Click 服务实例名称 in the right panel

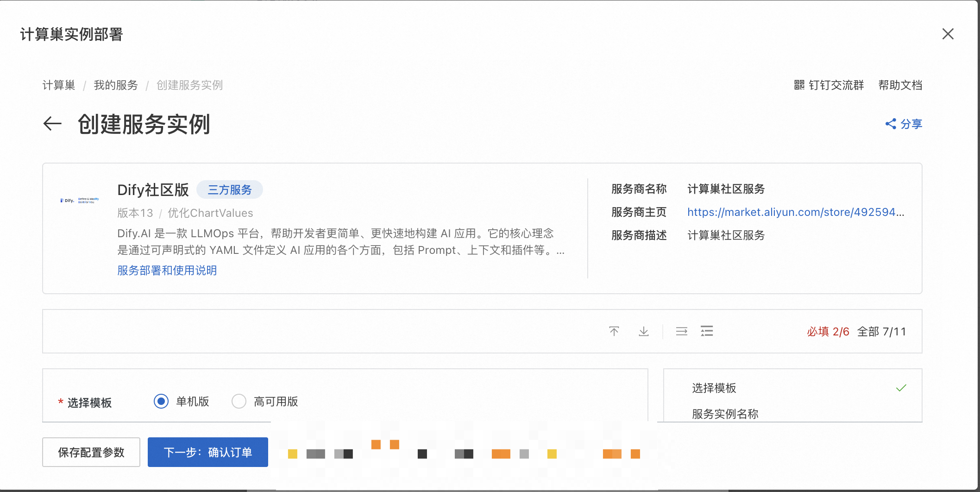pos(725,414)
